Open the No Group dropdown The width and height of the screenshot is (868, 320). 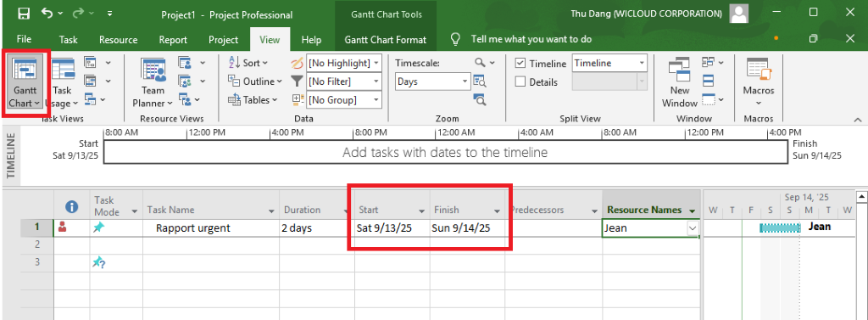[x=377, y=100]
